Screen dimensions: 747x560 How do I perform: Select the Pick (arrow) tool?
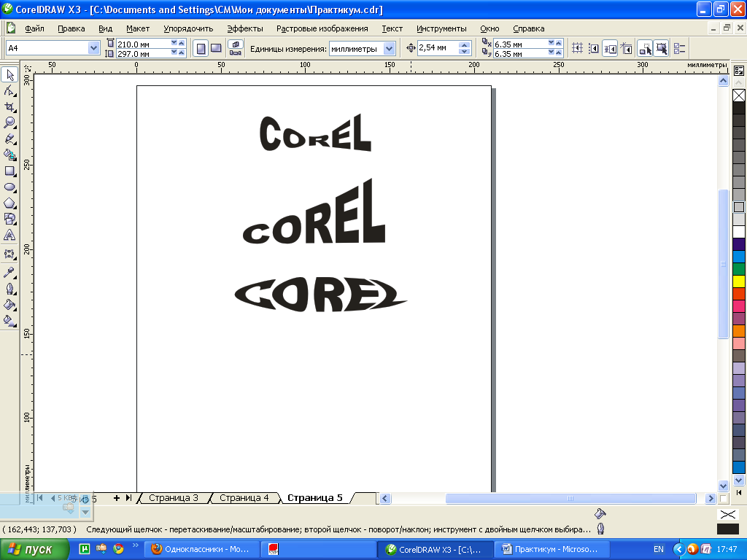[x=9, y=75]
